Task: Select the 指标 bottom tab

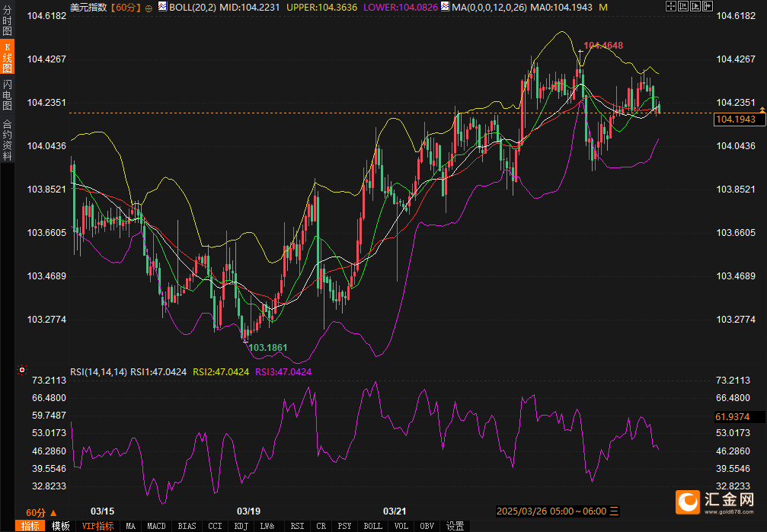Action: click(30, 526)
